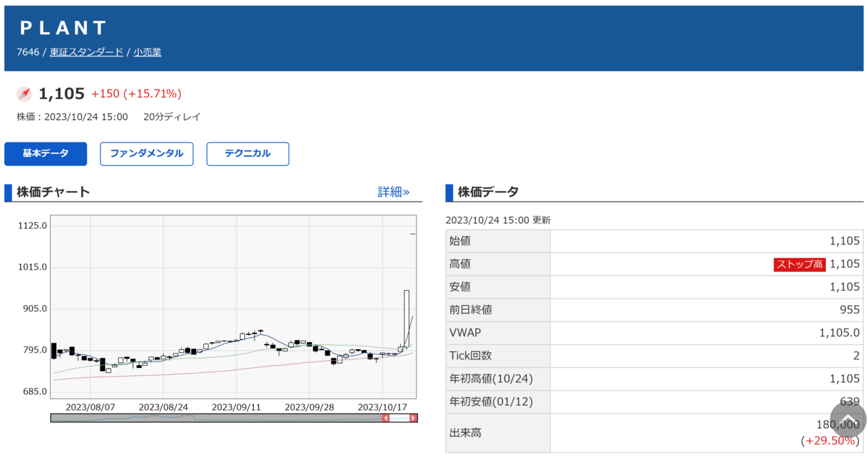868x457 pixels.
Task: Click the 株価データ section heading
Action: pos(488,192)
